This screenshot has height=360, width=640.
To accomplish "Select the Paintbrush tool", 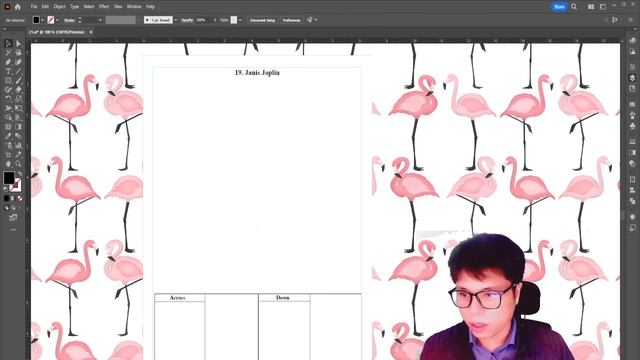I will pos(18,80).
